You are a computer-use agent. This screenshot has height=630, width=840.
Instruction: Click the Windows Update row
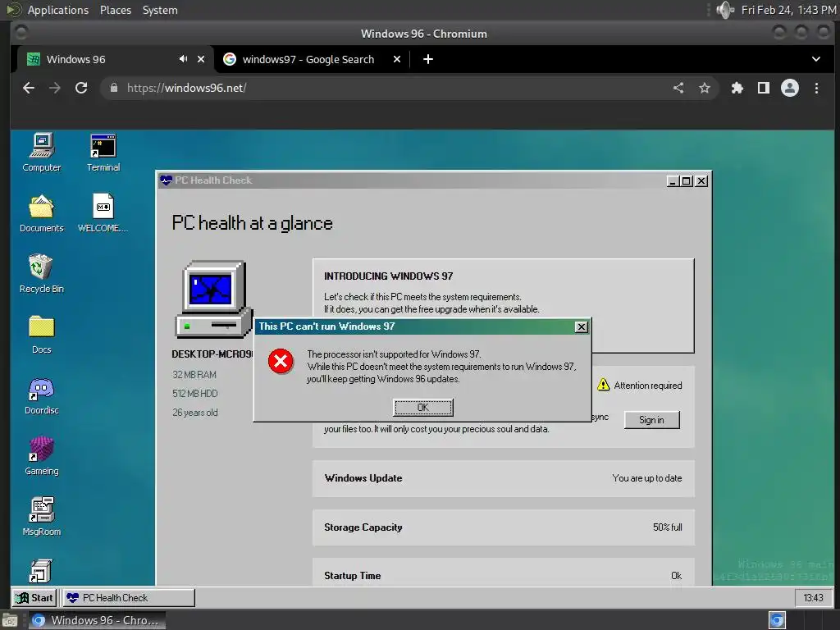(504, 478)
